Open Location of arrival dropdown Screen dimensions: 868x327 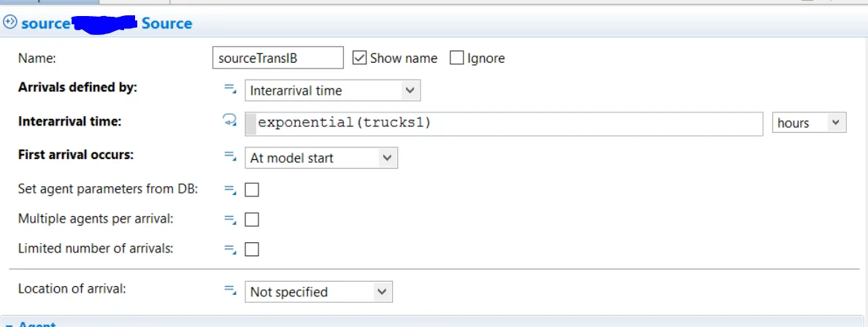point(318,292)
